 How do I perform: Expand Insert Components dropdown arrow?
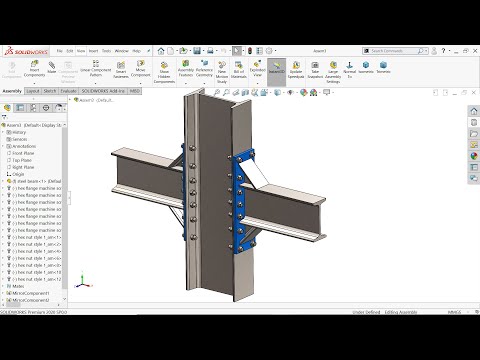coord(34,83)
